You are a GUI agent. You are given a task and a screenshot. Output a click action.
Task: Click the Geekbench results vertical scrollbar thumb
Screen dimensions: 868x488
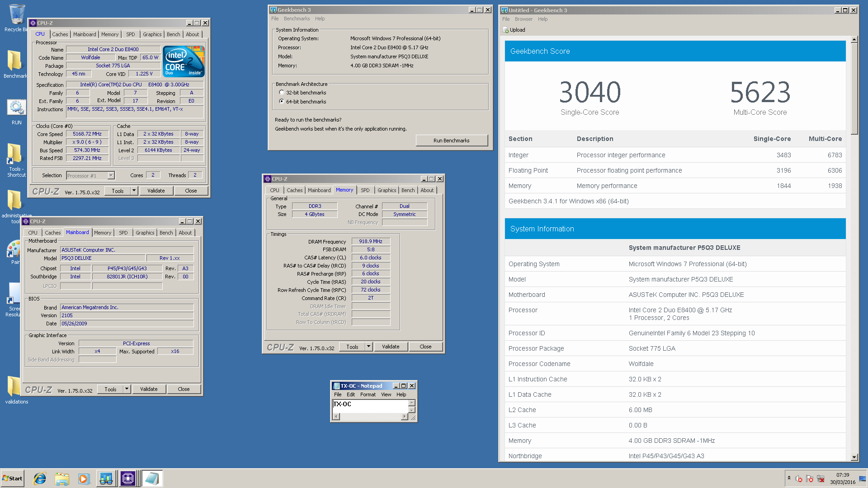[x=854, y=89]
